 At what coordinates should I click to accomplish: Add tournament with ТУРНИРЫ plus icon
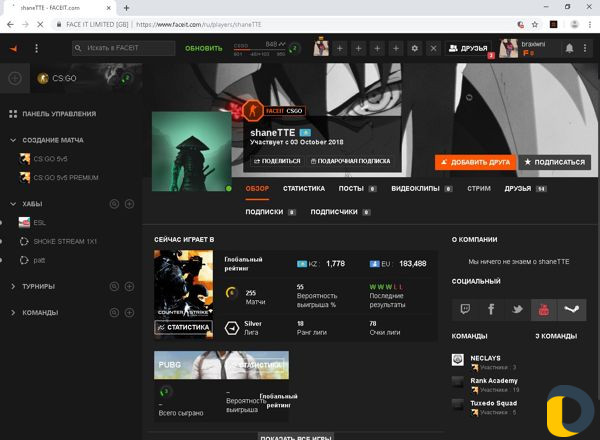129,286
